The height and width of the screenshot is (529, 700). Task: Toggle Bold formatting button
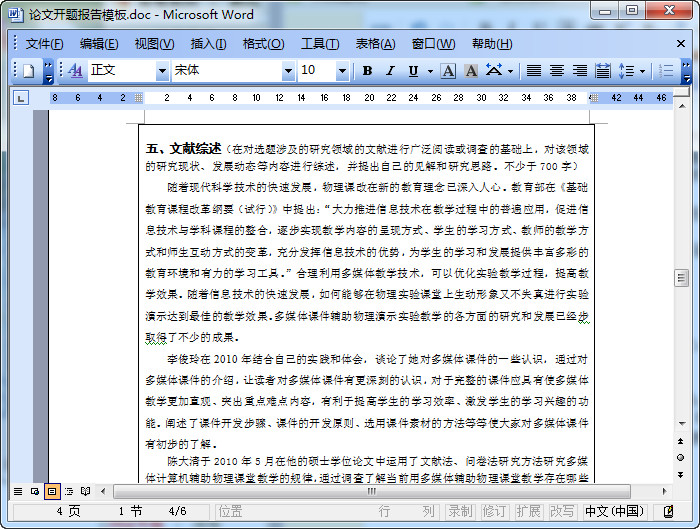[367, 71]
